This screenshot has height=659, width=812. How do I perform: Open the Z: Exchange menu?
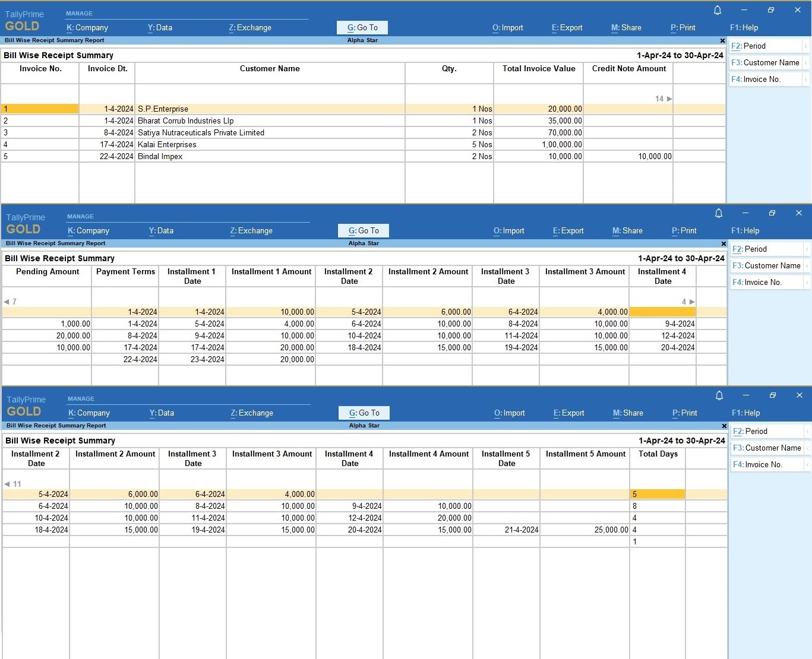[249, 27]
